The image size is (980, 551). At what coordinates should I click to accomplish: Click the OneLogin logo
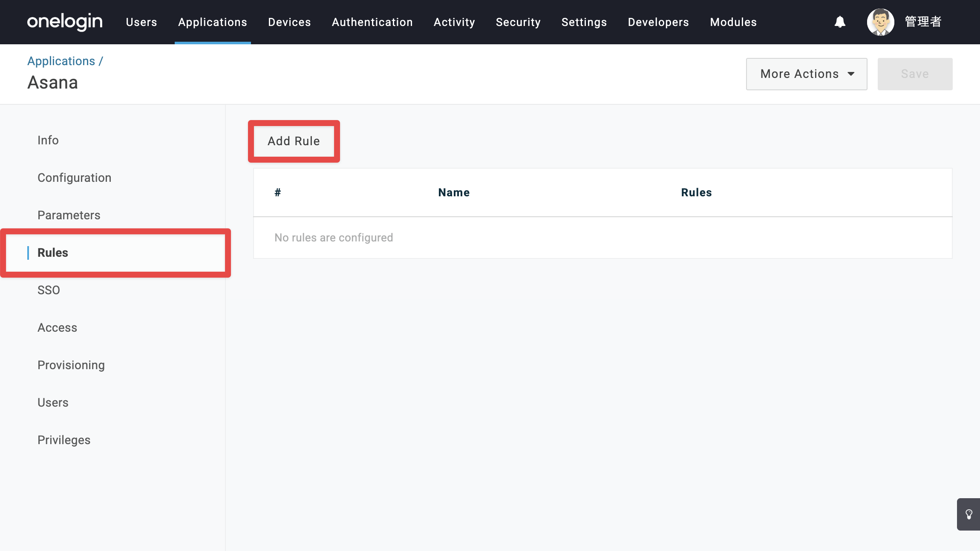point(65,22)
